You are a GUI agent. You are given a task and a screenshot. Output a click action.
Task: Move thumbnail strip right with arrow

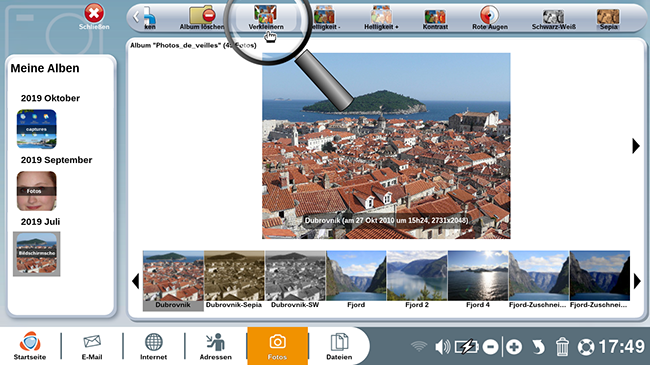coord(637,281)
